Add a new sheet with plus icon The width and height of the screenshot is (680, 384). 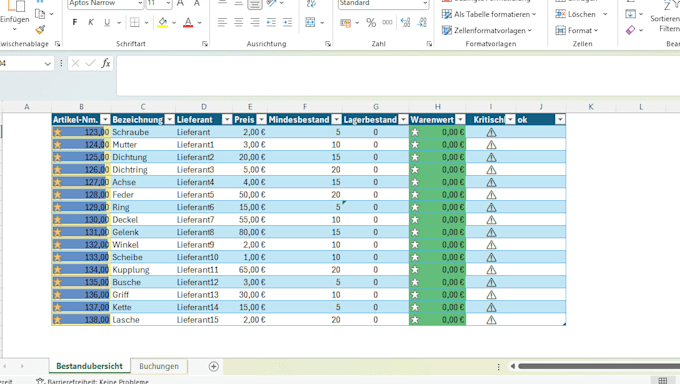[213, 367]
